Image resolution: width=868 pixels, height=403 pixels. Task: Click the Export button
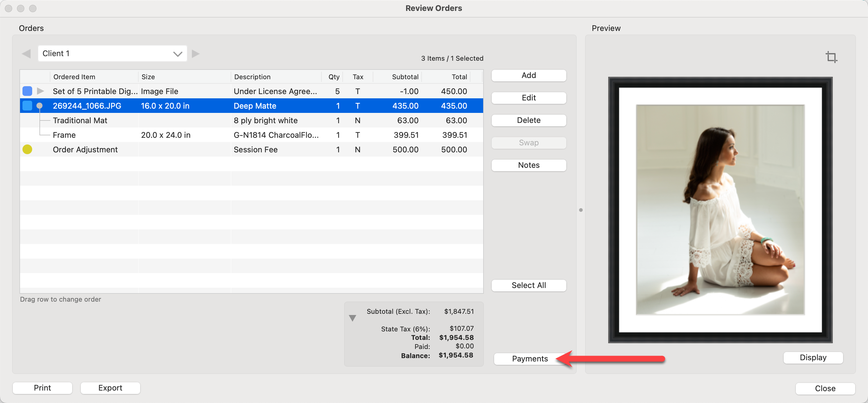coord(110,388)
